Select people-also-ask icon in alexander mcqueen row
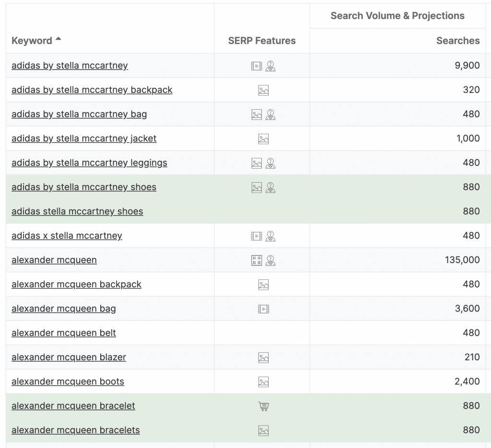This screenshot has width=491, height=448. click(270, 261)
